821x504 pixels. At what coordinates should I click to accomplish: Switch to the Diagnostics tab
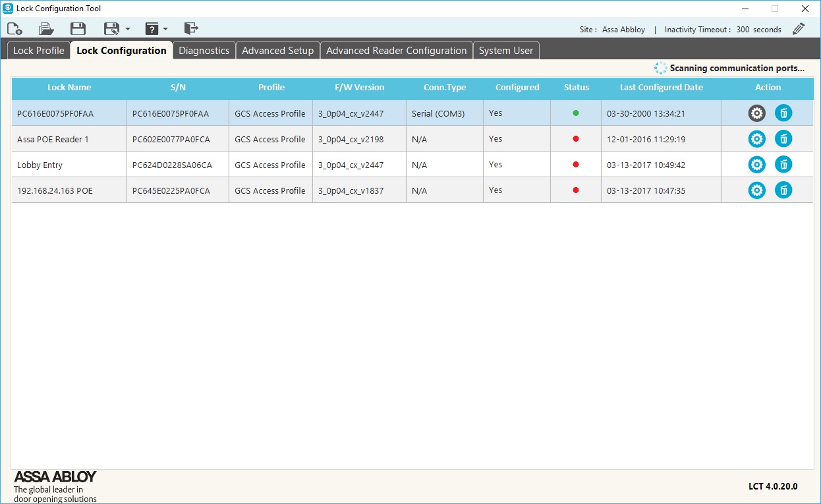pyautogui.click(x=204, y=49)
